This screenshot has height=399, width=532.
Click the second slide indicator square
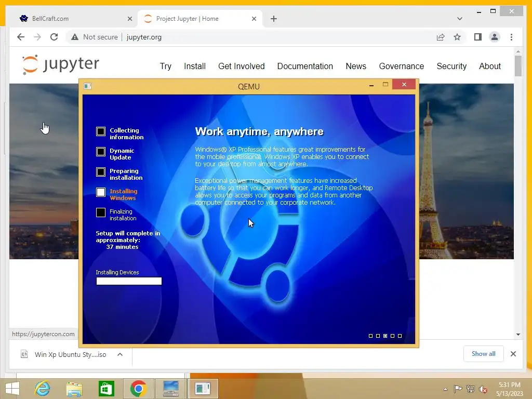[378, 336]
